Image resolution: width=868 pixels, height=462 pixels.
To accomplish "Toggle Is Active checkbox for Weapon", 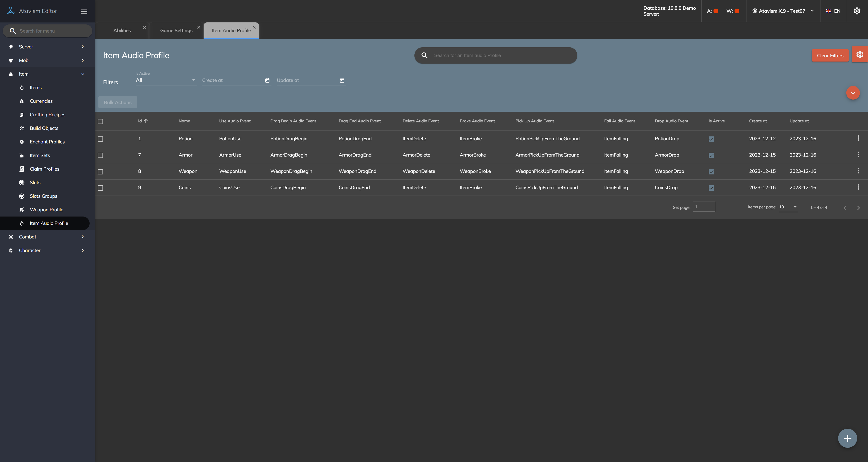I will tap(711, 171).
